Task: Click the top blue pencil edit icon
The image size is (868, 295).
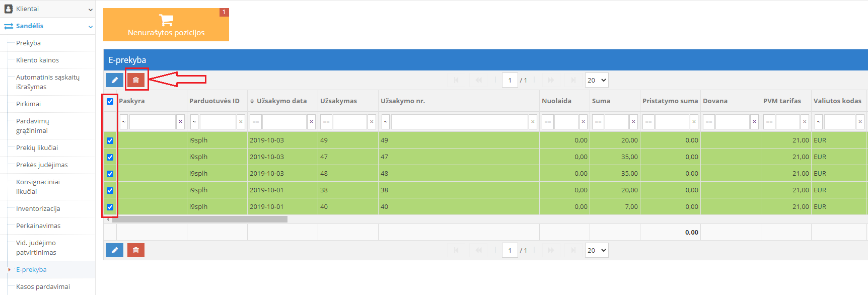Action: (115, 80)
